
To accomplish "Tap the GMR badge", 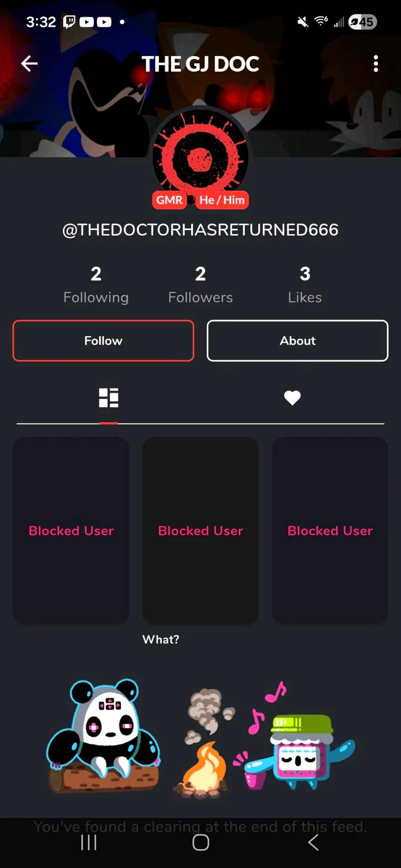I will (169, 200).
